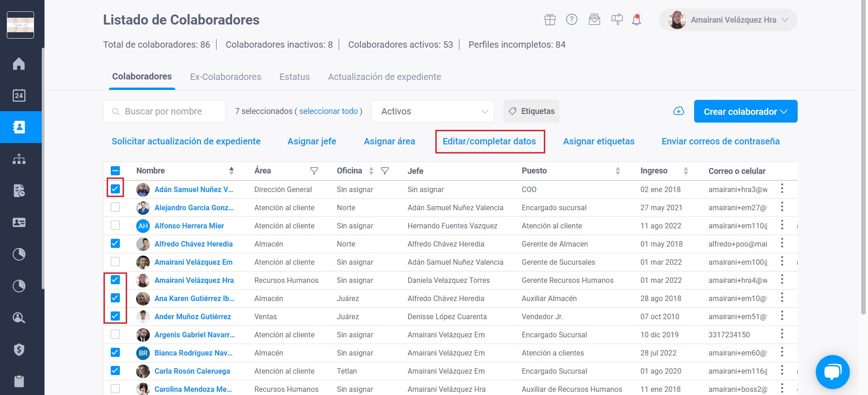Click the help question mark icon
This screenshot has width=868, height=395.
pyautogui.click(x=572, y=20)
